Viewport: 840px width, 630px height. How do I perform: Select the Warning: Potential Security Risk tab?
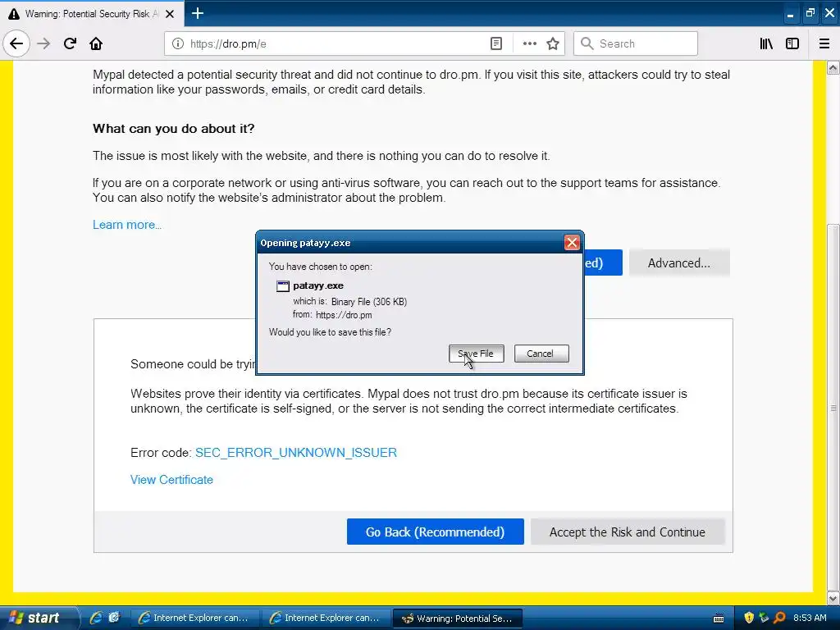click(x=92, y=14)
